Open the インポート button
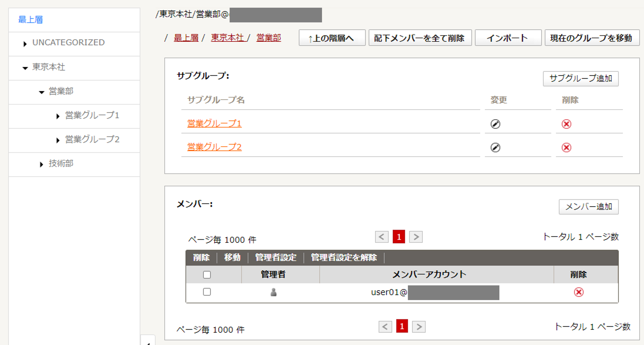The width and height of the screenshot is (644, 345). [x=508, y=38]
